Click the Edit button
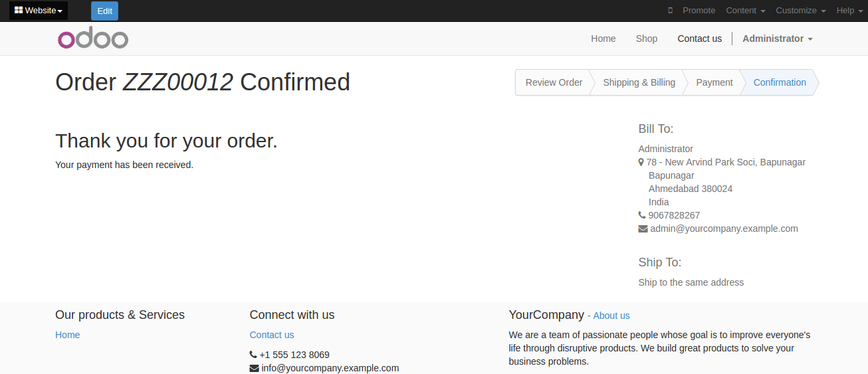This screenshot has height=374, width=868. [104, 11]
